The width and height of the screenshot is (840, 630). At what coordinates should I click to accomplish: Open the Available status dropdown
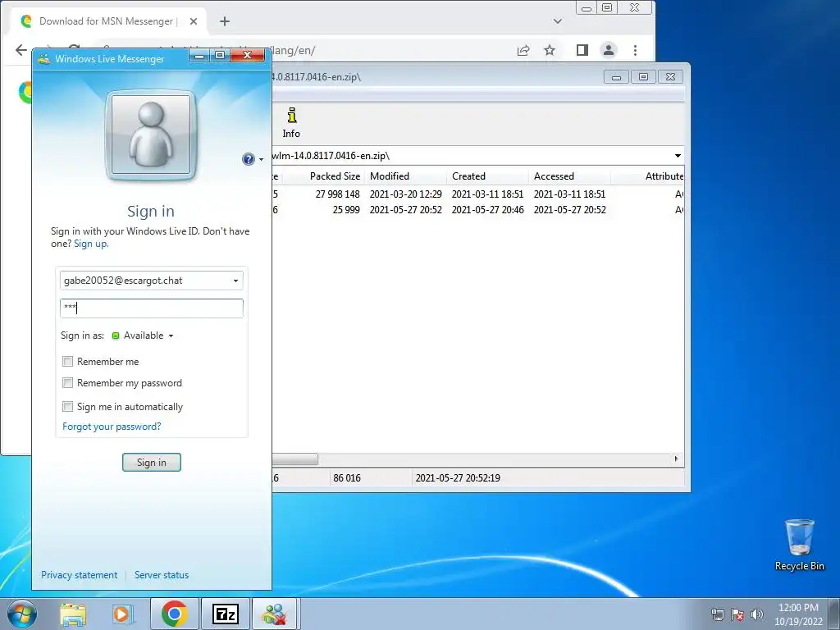[143, 336]
